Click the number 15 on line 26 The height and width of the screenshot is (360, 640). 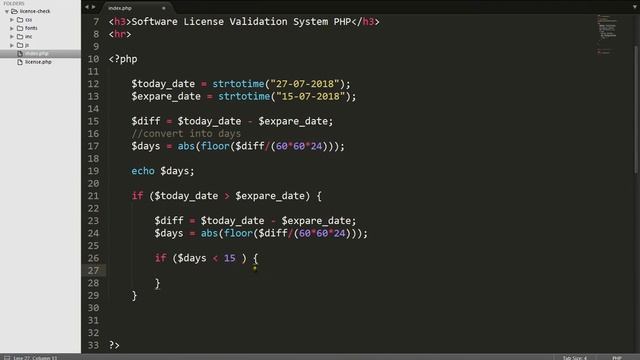click(229, 258)
